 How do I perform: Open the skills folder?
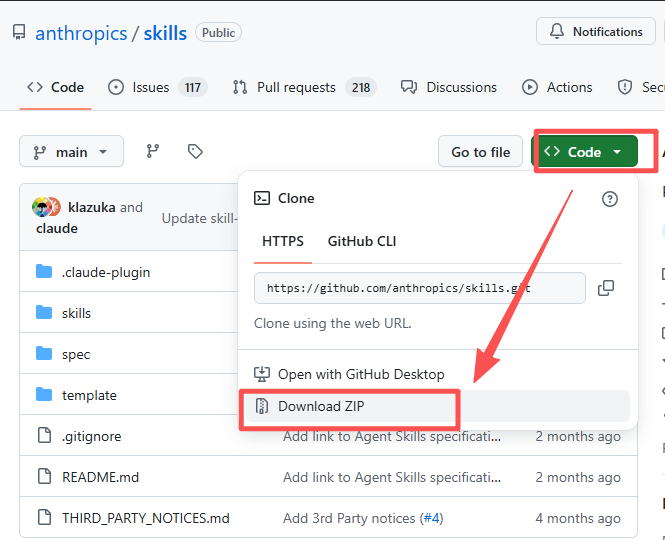click(x=76, y=313)
